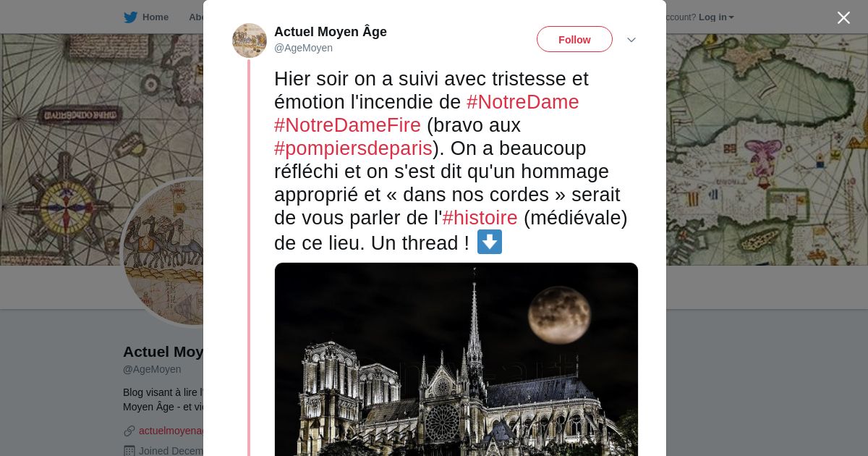Image resolution: width=868 pixels, height=456 pixels.
Task: Click the calendar Joined date icon
Action: point(129,451)
